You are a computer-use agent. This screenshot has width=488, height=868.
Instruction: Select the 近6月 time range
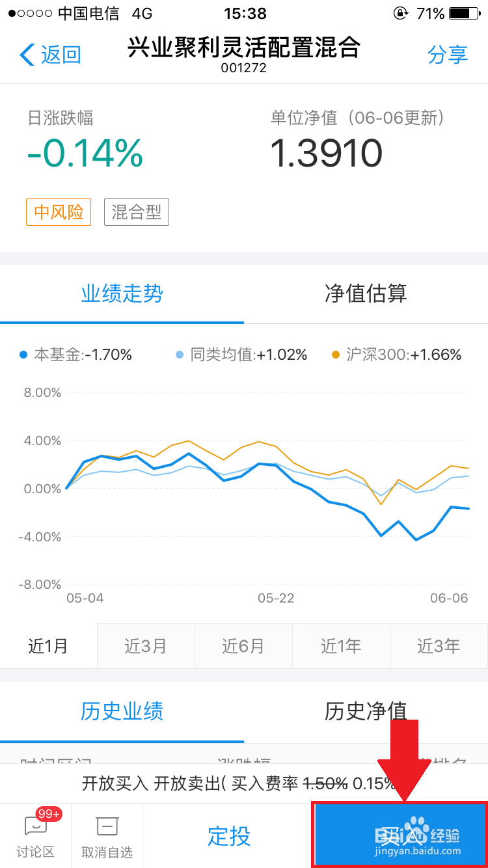pyautogui.click(x=243, y=646)
